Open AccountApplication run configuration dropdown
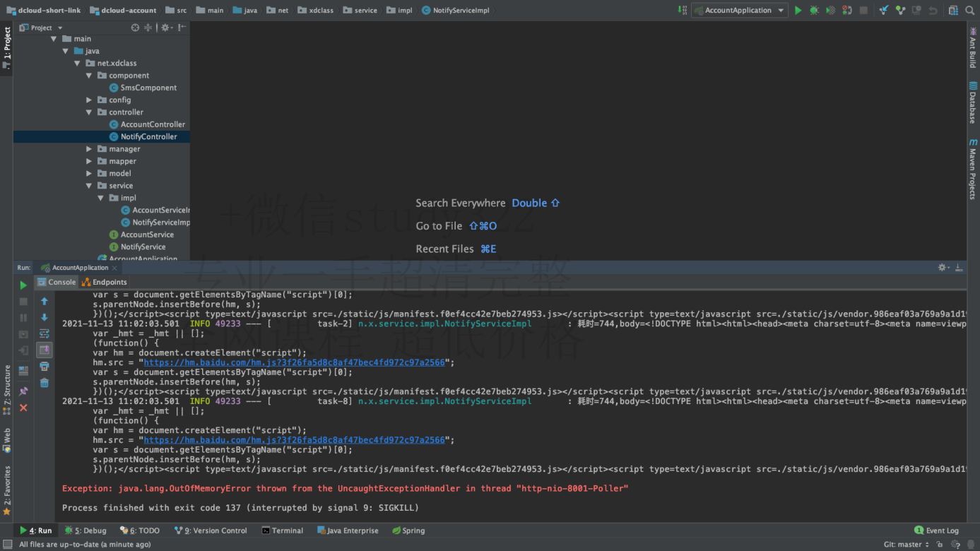The image size is (980, 551). pos(739,11)
